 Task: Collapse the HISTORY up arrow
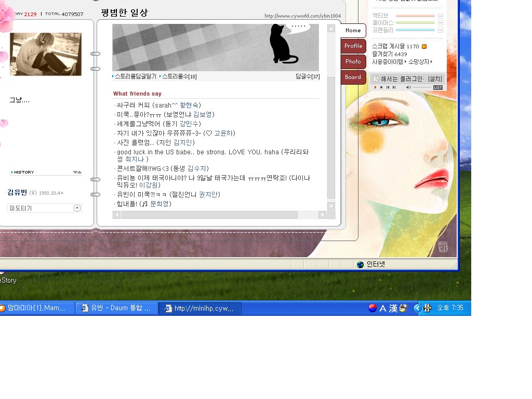79,172
